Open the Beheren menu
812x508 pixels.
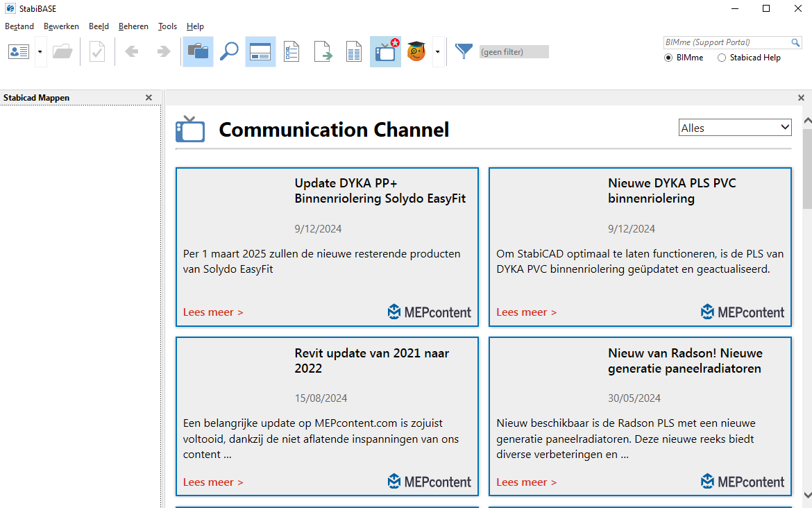pyautogui.click(x=133, y=26)
